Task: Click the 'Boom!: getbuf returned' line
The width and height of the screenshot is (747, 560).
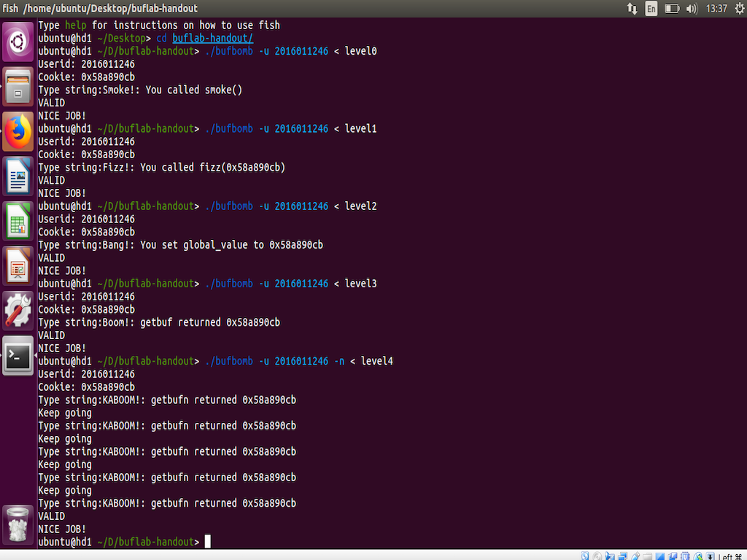Action: 159,322
